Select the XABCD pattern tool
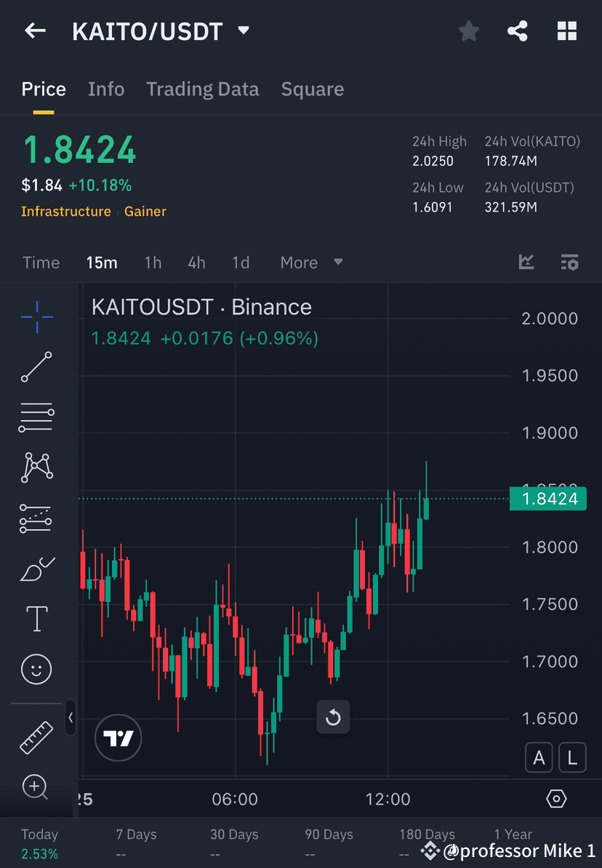 (36, 467)
